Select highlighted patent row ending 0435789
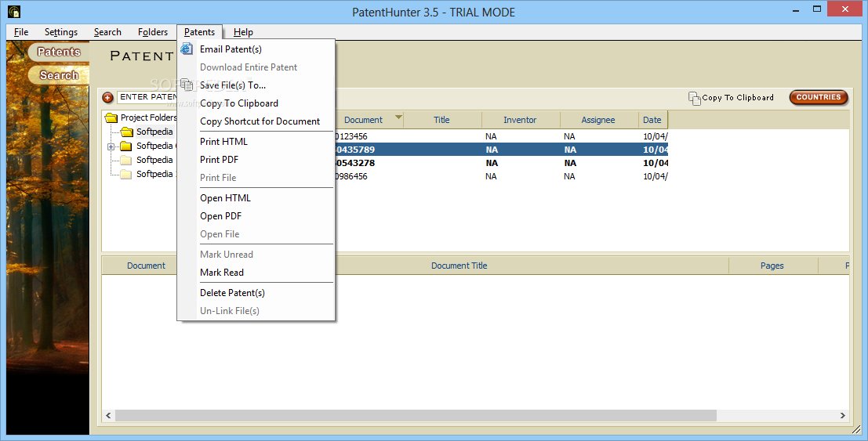 pos(501,150)
